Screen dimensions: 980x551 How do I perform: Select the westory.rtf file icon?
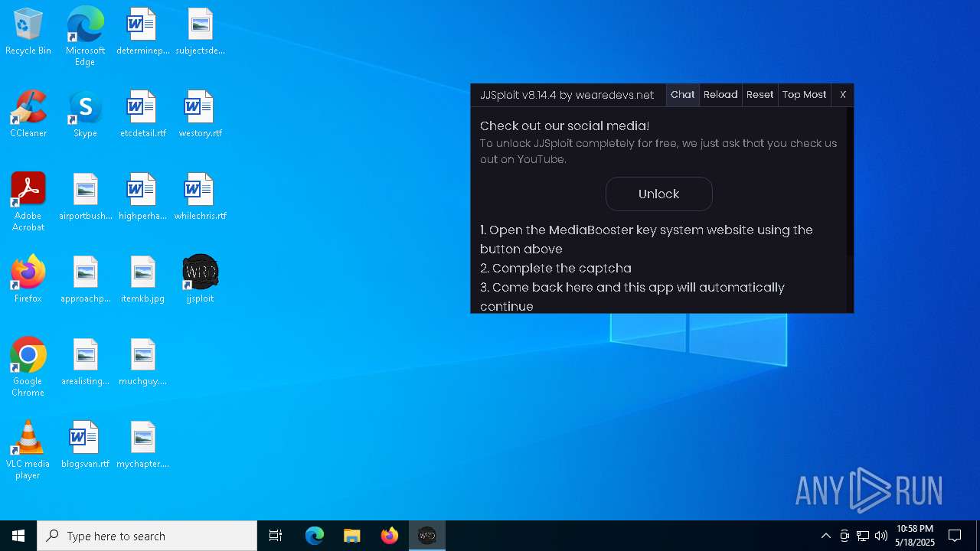point(200,115)
